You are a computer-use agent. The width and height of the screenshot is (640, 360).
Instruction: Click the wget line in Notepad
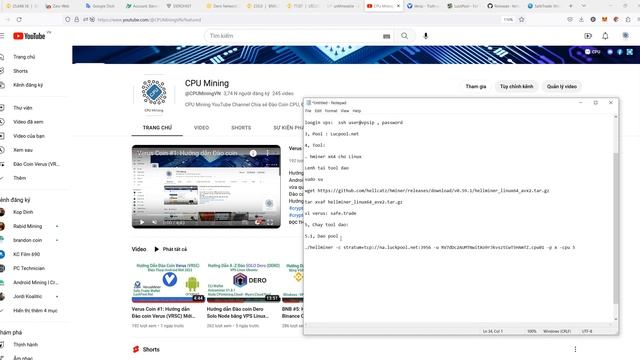point(427,191)
